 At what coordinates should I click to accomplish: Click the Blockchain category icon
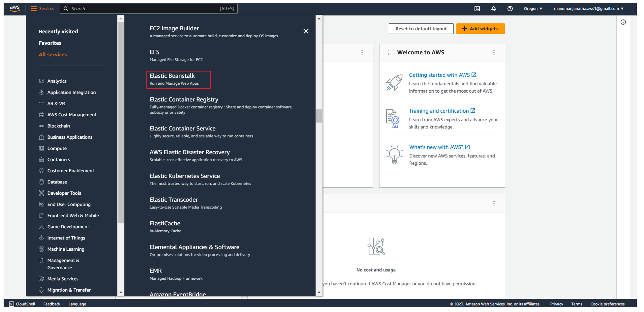pyautogui.click(x=42, y=126)
